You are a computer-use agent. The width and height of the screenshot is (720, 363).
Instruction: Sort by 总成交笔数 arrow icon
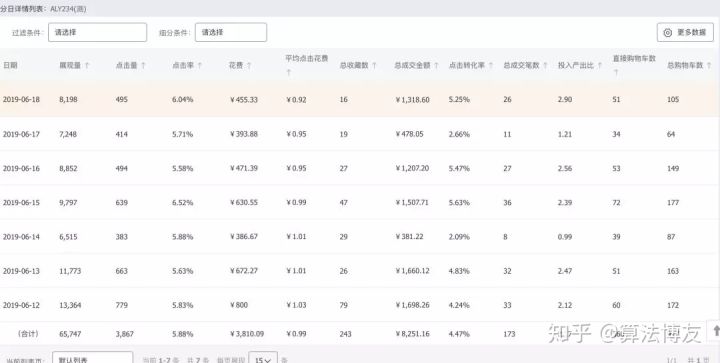(545, 66)
